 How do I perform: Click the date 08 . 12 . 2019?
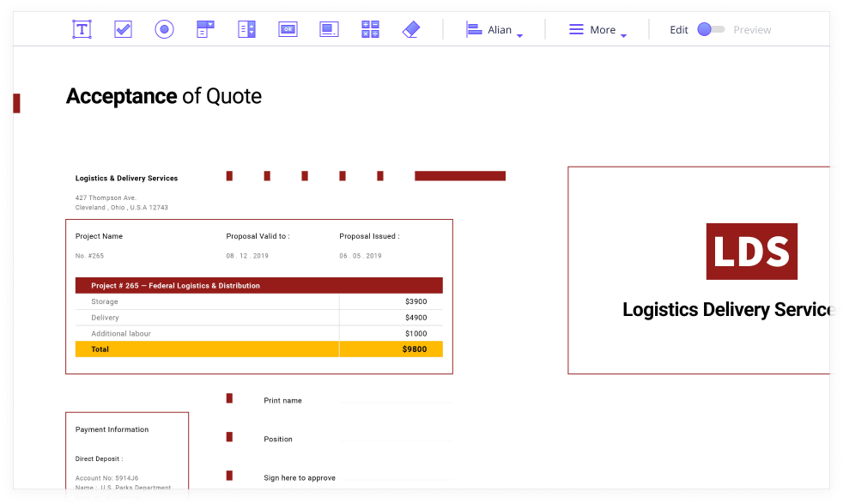coord(247,256)
